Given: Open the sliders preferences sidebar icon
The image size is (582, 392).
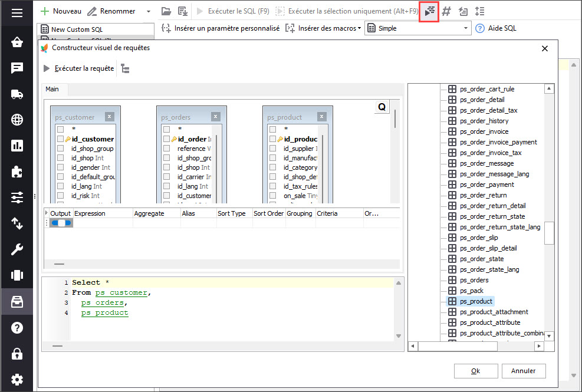Looking at the screenshot, I should pyautogui.click(x=17, y=197).
